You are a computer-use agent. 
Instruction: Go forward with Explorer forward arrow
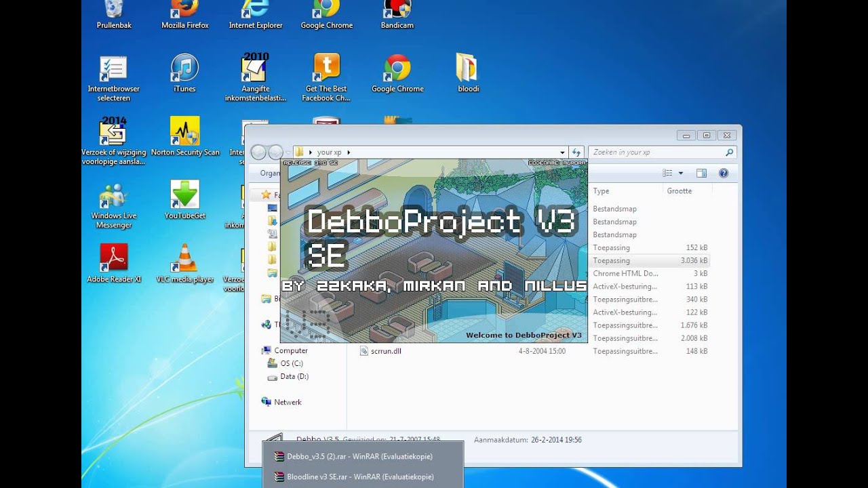pos(275,152)
